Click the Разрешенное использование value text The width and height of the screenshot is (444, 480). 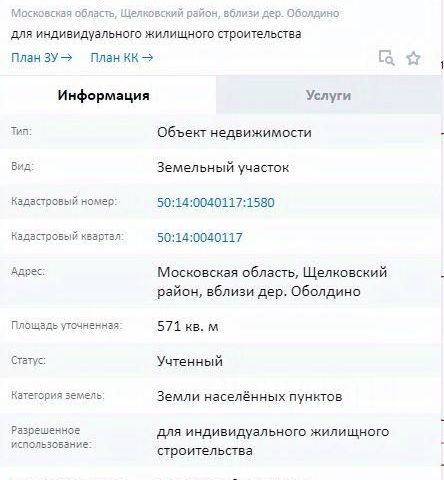273,441
